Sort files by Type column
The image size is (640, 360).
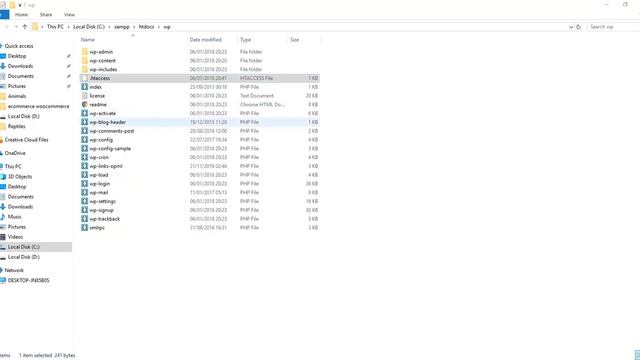(245, 40)
